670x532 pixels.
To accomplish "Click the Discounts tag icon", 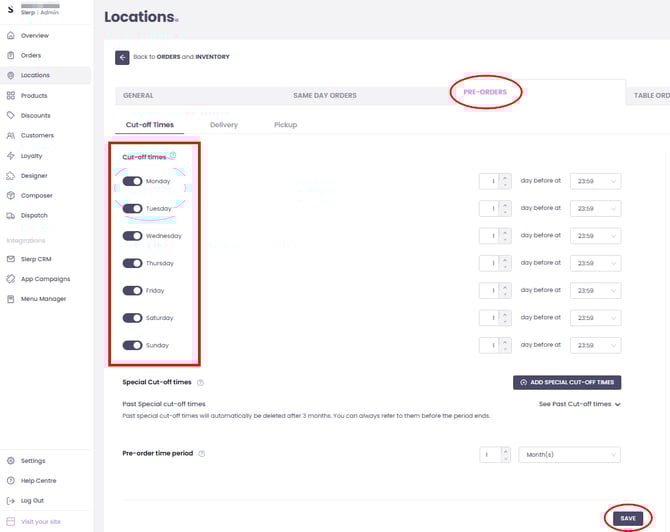I will [11, 115].
